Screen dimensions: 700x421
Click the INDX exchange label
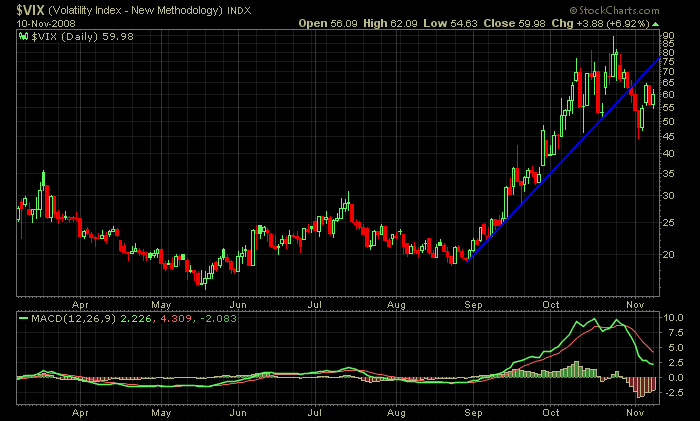click(239, 10)
